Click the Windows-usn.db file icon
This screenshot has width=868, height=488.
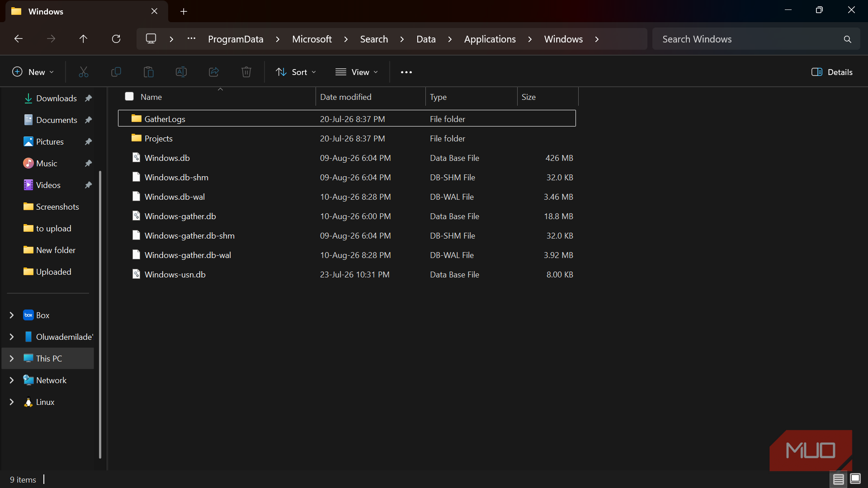point(136,274)
